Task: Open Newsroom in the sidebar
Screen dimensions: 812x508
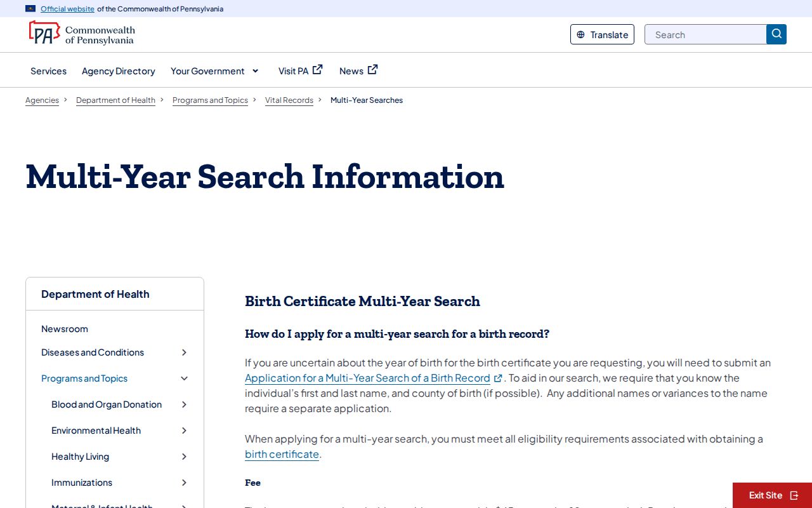Action: (65, 329)
